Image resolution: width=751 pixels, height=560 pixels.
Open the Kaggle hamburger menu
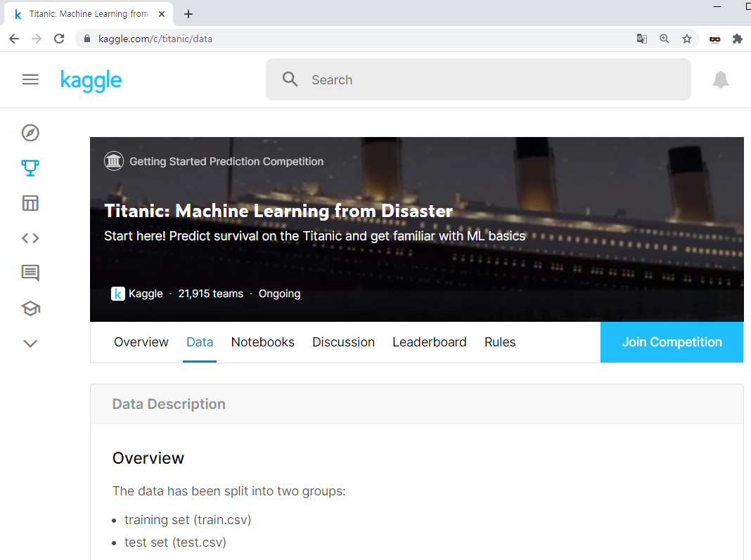coord(30,80)
